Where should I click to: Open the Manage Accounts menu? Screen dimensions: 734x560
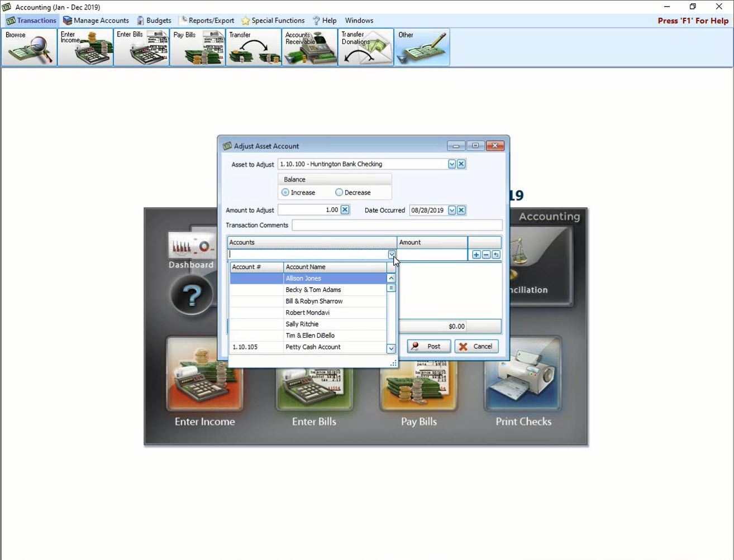pos(96,20)
